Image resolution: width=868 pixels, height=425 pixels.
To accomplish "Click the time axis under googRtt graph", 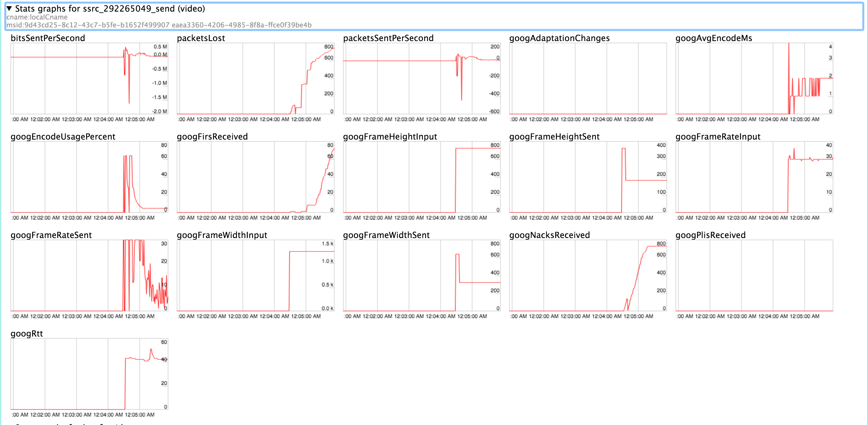I will 83,415.
